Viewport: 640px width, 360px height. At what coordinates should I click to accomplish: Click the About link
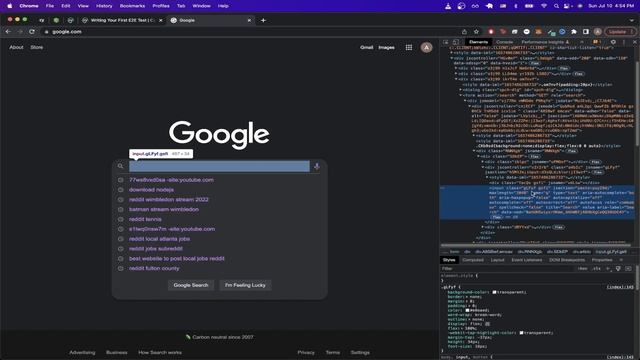point(16,47)
